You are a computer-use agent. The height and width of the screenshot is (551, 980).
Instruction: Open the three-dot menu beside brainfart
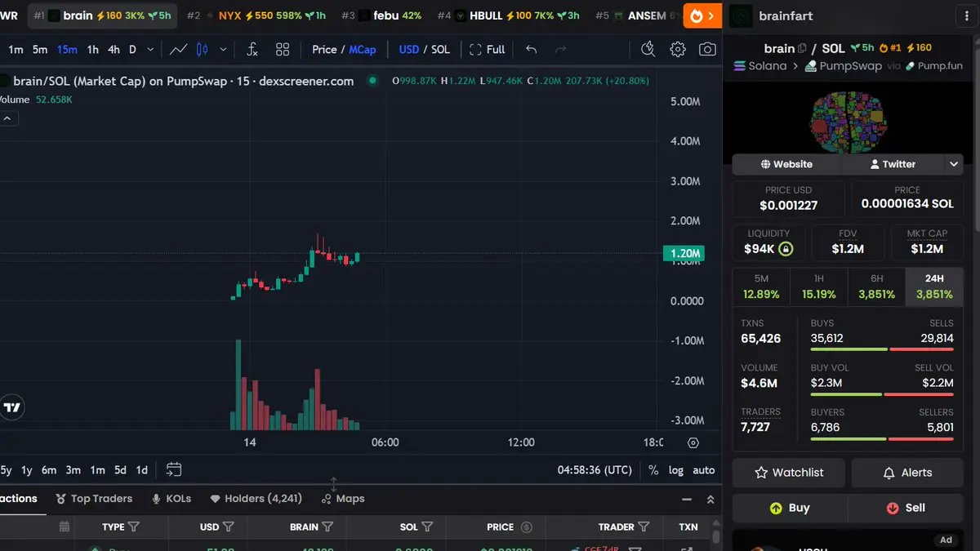coord(966,16)
